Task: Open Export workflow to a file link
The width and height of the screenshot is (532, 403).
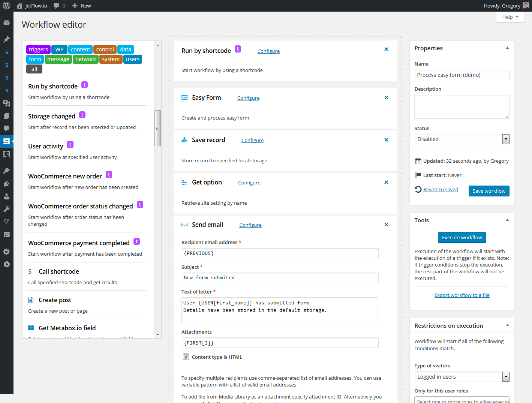Action: coord(462,295)
